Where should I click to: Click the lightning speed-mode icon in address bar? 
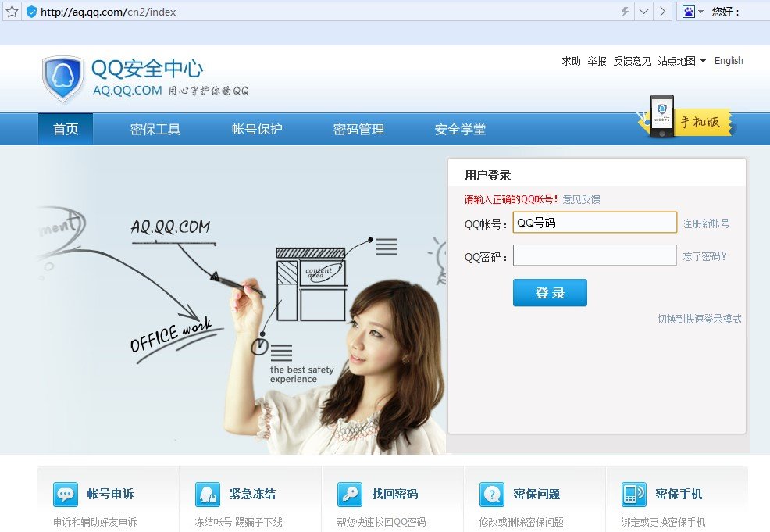coord(624,12)
